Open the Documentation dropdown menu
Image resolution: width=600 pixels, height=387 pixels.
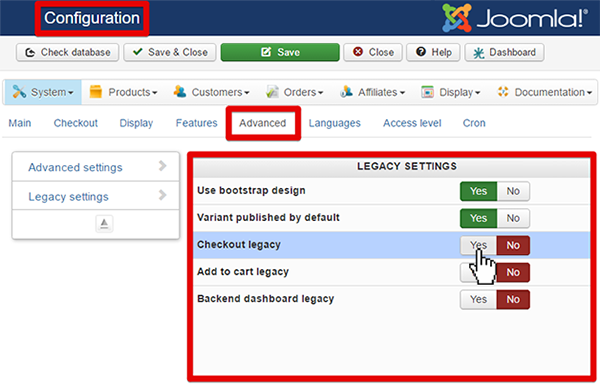point(545,92)
